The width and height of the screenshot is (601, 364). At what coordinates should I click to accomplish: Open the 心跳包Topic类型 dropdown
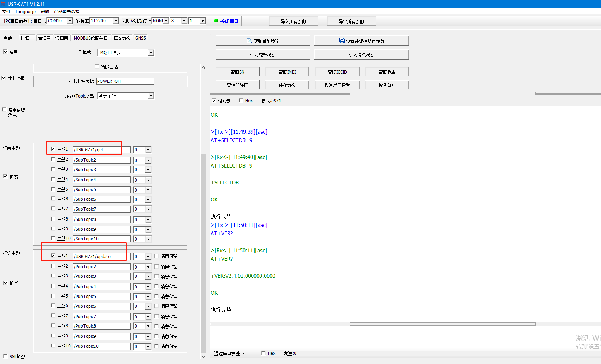pyautogui.click(x=151, y=96)
